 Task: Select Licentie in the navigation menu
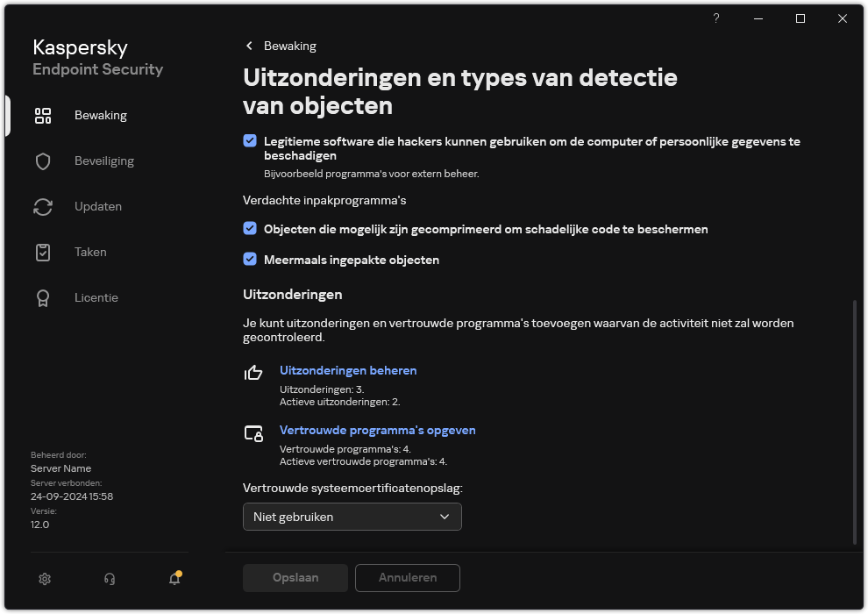[x=96, y=297]
